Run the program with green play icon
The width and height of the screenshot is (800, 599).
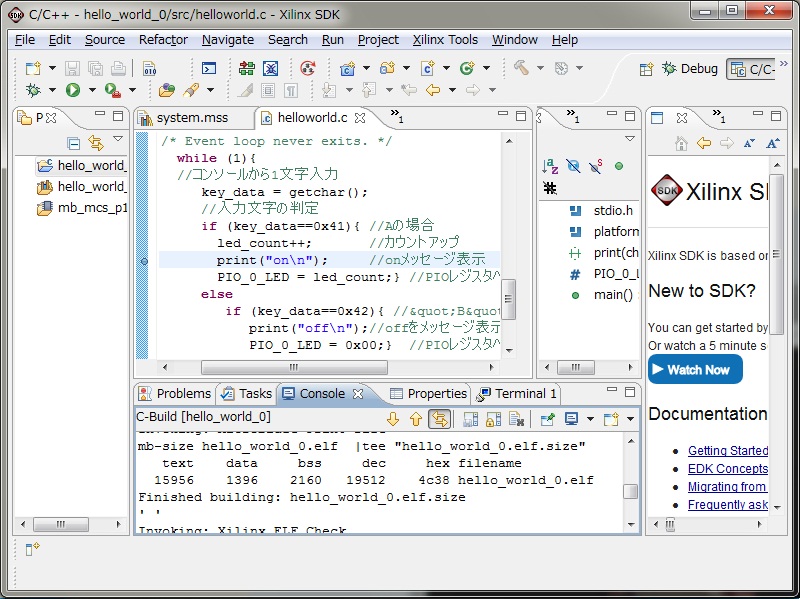[73, 90]
